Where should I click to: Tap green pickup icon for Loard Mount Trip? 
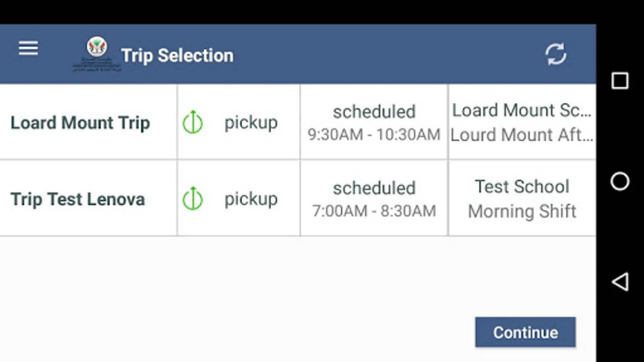[x=193, y=122]
